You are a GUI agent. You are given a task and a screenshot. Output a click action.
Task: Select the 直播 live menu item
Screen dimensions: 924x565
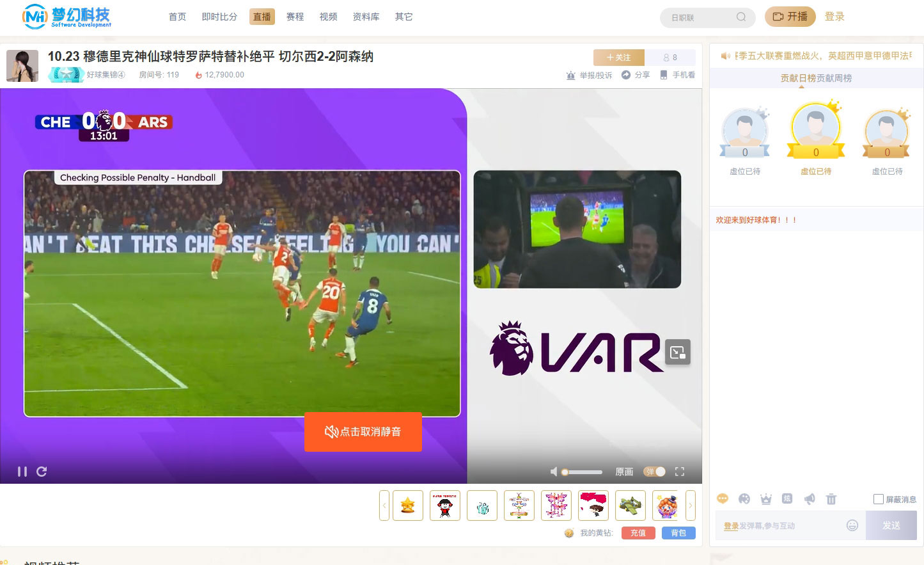point(262,17)
